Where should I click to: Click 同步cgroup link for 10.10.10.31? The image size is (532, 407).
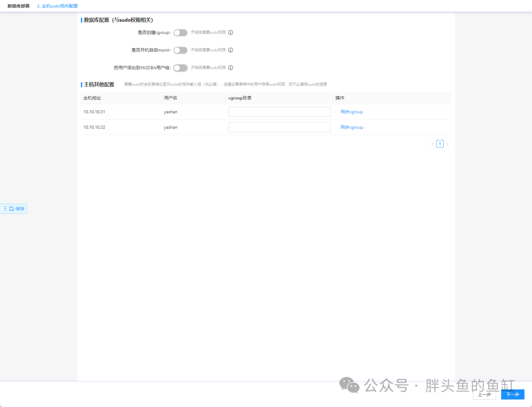coord(352,112)
